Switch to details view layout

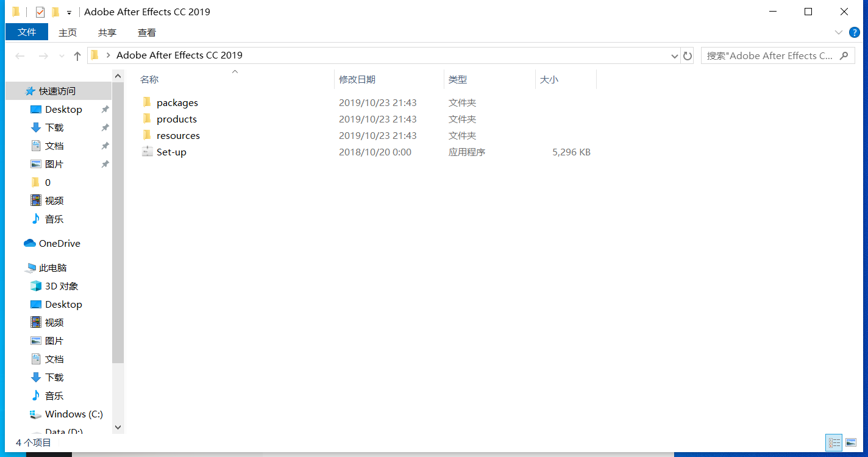tap(834, 443)
